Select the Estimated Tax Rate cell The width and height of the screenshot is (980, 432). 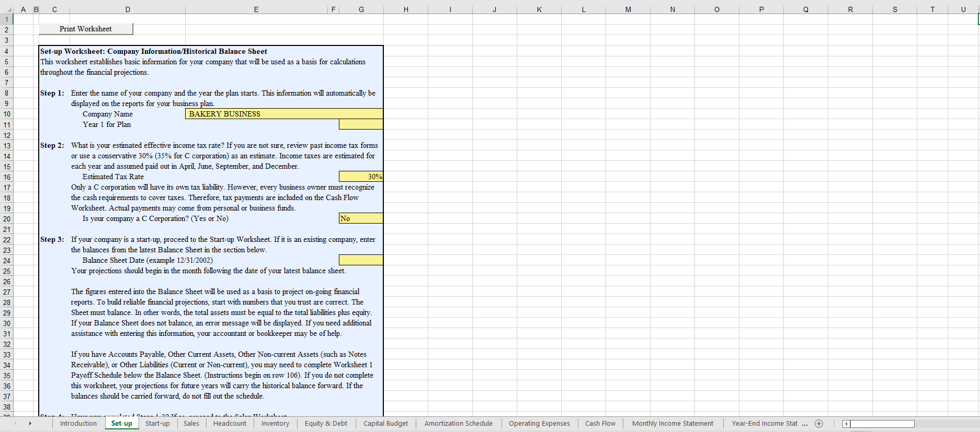pyautogui.click(x=361, y=177)
